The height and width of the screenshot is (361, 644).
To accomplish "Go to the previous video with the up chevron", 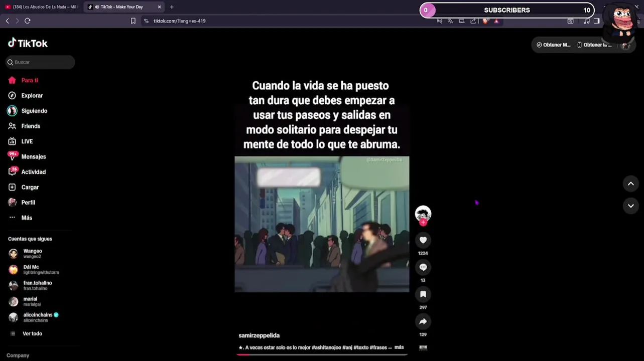I will click(631, 184).
